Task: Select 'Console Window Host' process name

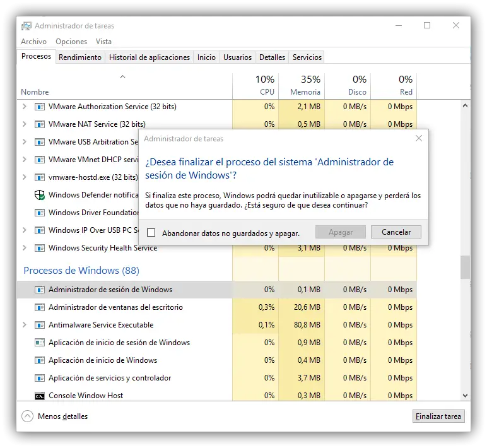Action: point(86,396)
